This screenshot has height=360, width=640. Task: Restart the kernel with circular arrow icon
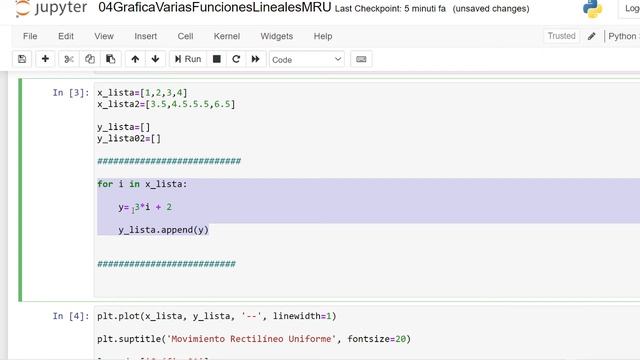236,59
